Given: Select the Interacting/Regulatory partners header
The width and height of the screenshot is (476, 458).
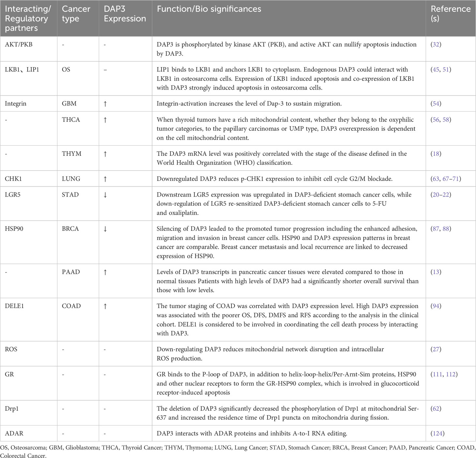Looking at the screenshot, I should click(x=28, y=18).
